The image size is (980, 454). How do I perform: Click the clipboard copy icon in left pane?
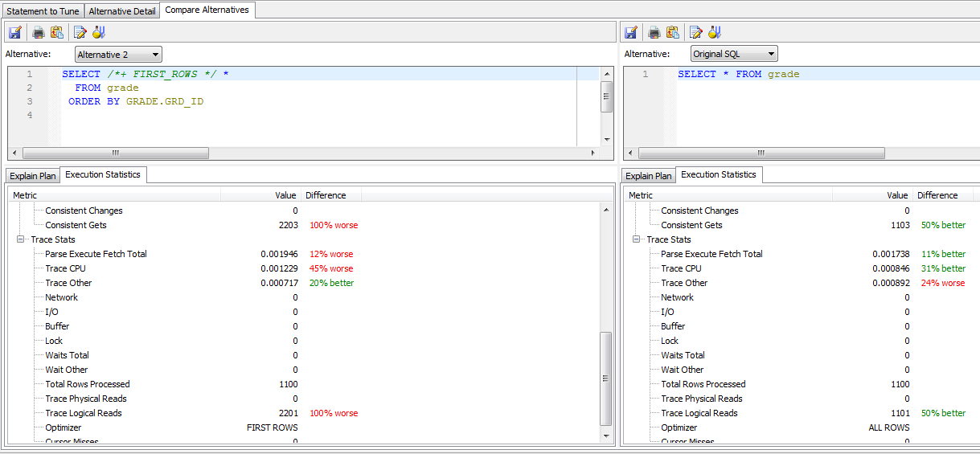click(x=57, y=33)
